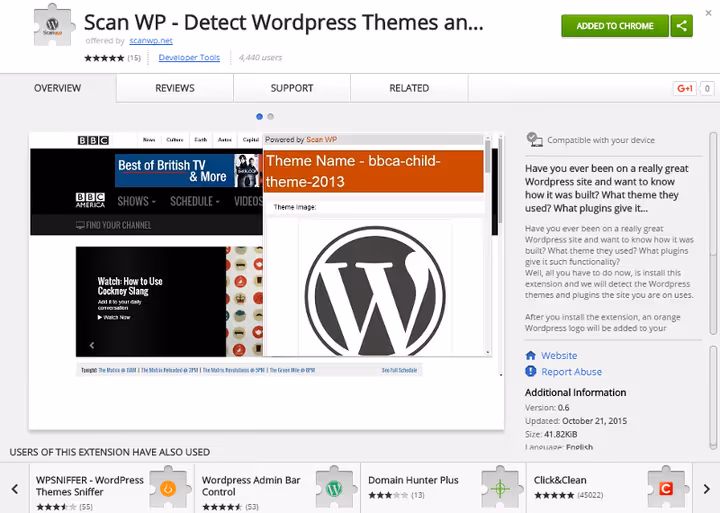Image resolution: width=720 pixels, height=513 pixels.
Task: Open the Report Abuse link
Action: [571, 372]
